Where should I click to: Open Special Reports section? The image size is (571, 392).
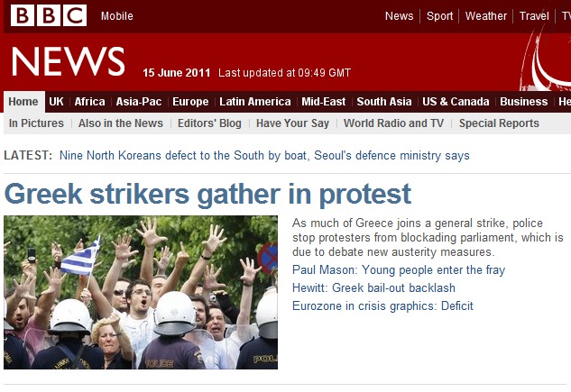tap(499, 123)
